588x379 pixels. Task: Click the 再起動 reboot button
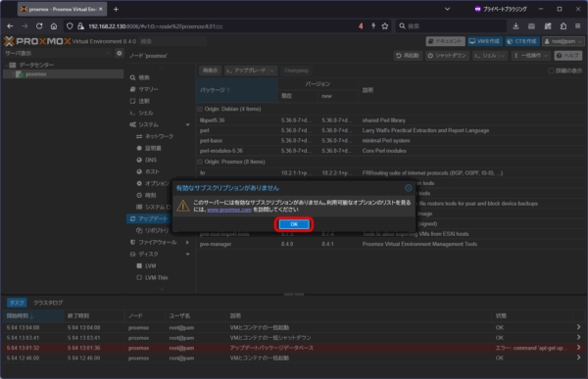point(408,56)
